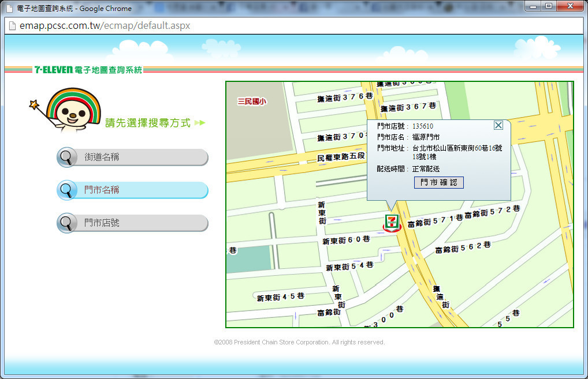Click the 撫遠街367巷 street label

pyautogui.click(x=408, y=107)
